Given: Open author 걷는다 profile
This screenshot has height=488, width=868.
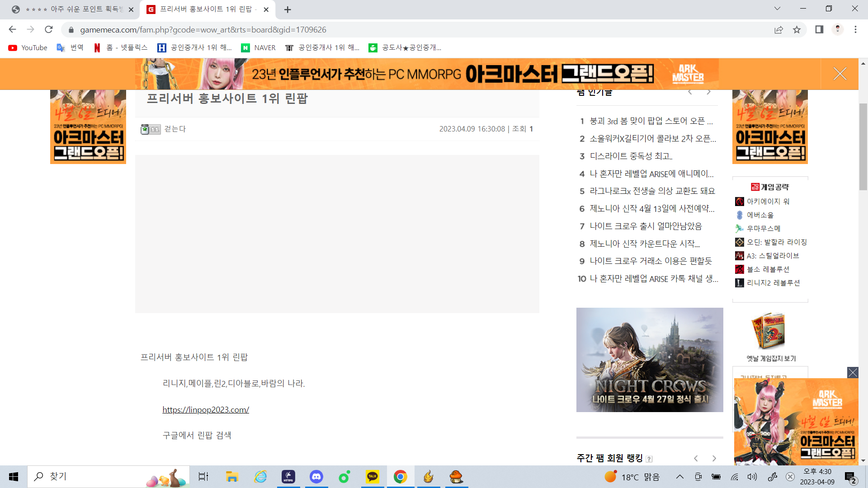Looking at the screenshot, I should [175, 129].
